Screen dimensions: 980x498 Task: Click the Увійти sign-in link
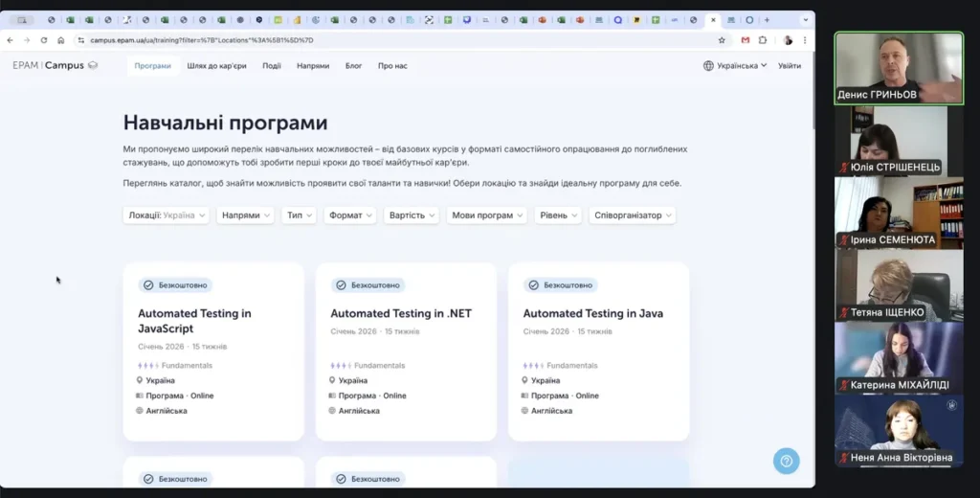click(790, 66)
